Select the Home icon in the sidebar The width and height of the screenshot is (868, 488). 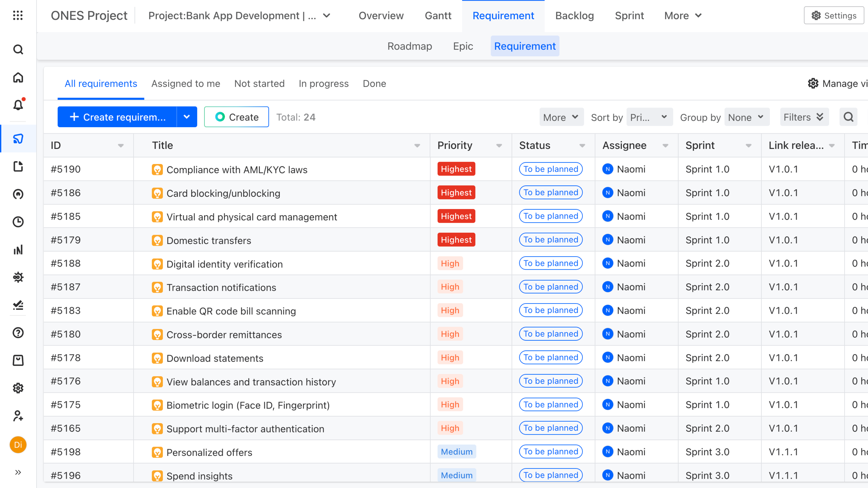pos(18,77)
